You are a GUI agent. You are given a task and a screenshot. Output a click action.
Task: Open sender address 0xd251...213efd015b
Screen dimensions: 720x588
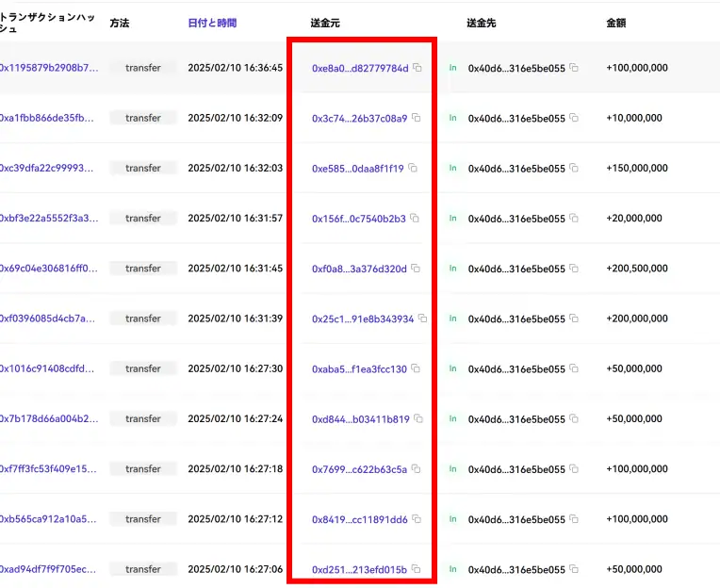pos(359,570)
